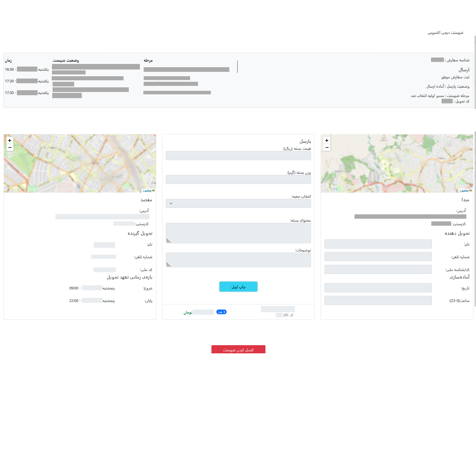Click the destination map view
476x476 pixels.
coord(80,163)
